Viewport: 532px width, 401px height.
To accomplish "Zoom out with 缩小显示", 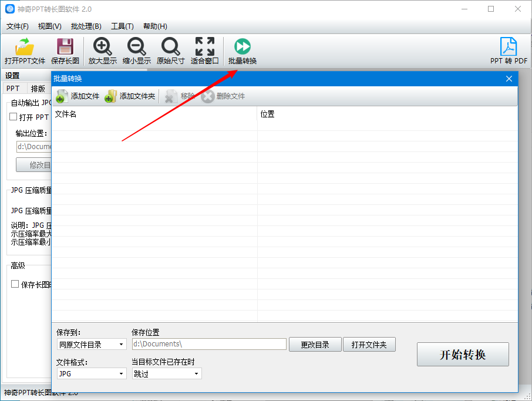I will coord(137,51).
